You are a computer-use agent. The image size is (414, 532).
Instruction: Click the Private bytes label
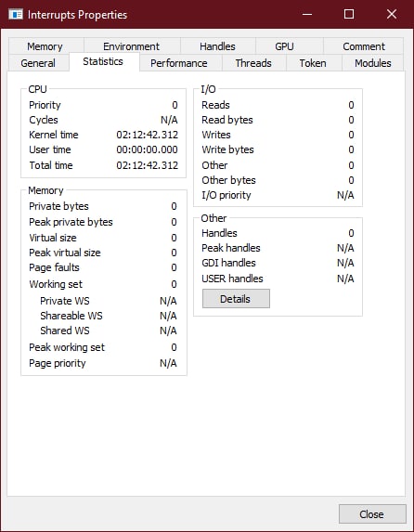[x=58, y=206]
